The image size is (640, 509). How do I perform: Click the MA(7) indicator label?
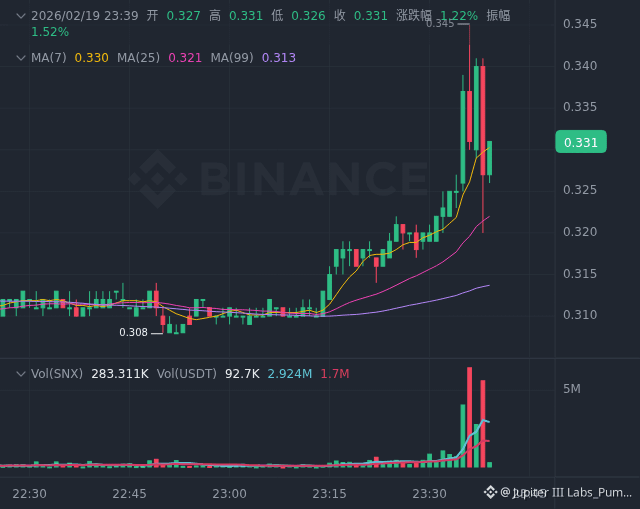[49, 58]
